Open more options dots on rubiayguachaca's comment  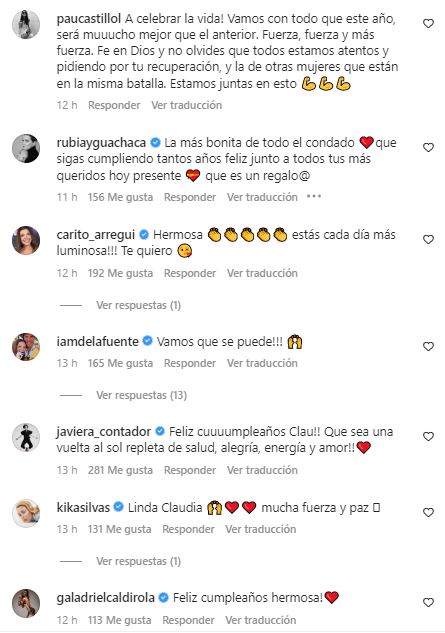[314, 197]
